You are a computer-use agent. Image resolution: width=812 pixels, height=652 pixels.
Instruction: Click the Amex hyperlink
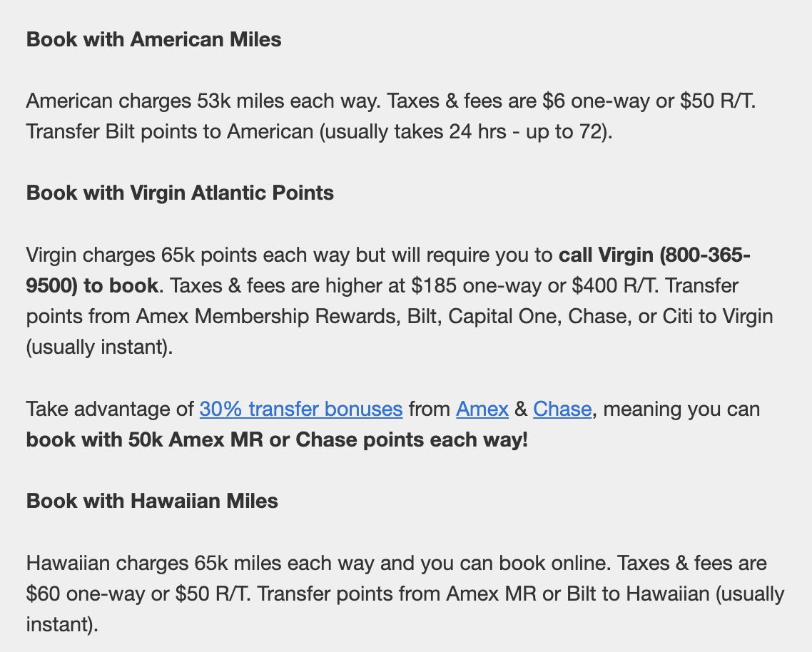pos(482,409)
